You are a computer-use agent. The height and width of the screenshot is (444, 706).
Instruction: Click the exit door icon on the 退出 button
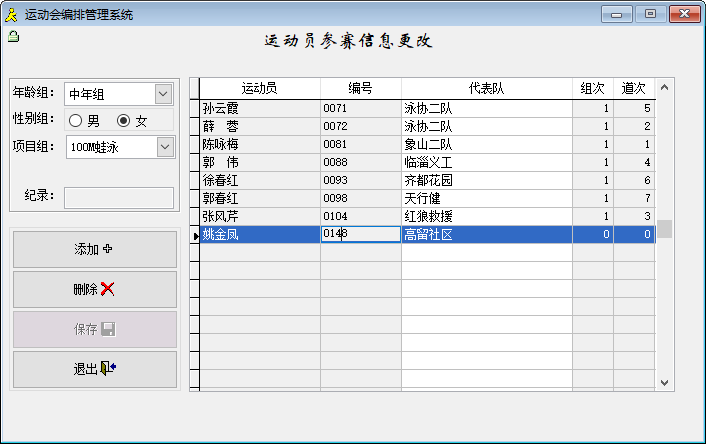coord(108,369)
